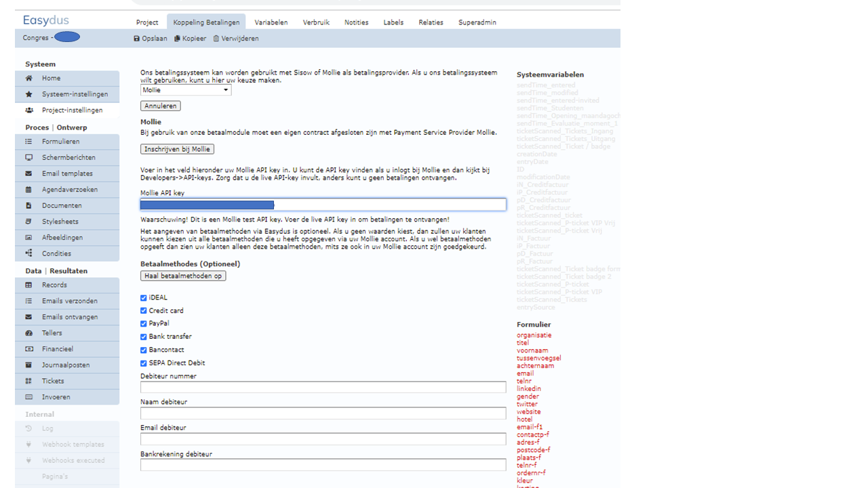Click the star icon for Systeem-instellingen
Image resolution: width=868 pixels, height=488 pixels.
[x=28, y=94]
